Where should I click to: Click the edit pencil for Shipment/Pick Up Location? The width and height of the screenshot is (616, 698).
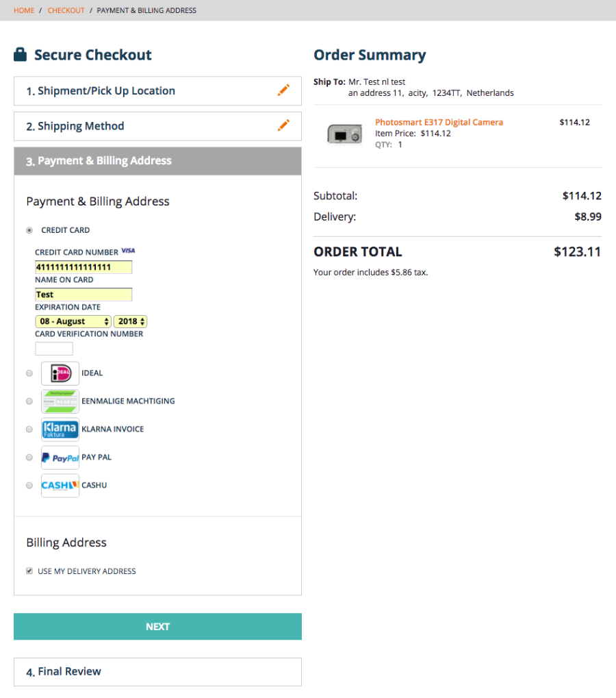(x=283, y=90)
